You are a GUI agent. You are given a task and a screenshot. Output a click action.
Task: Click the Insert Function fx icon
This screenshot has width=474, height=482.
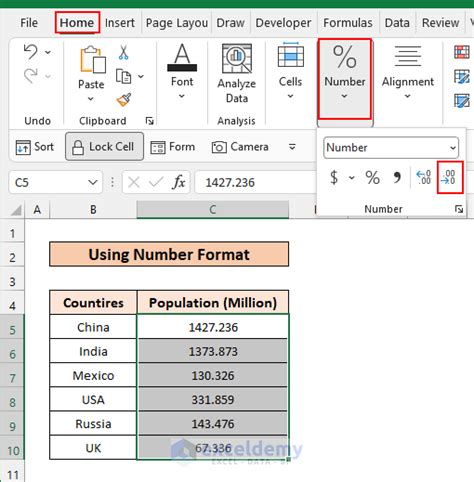(179, 182)
